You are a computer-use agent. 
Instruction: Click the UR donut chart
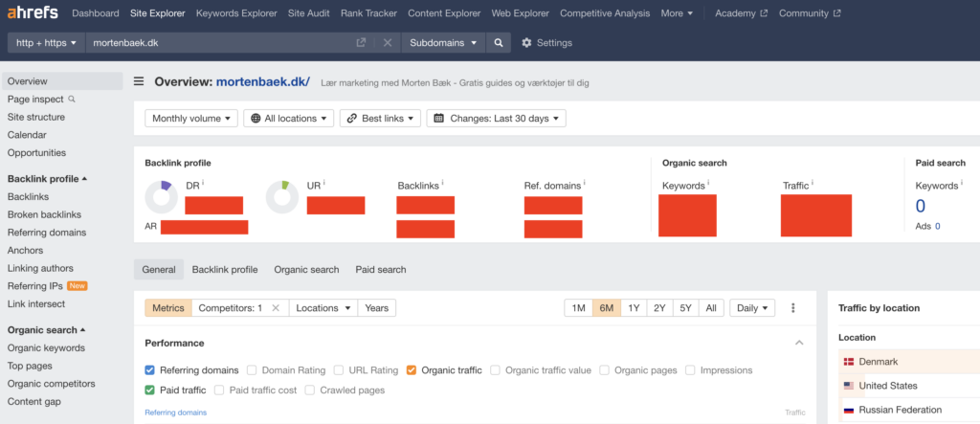pos(282,197)
